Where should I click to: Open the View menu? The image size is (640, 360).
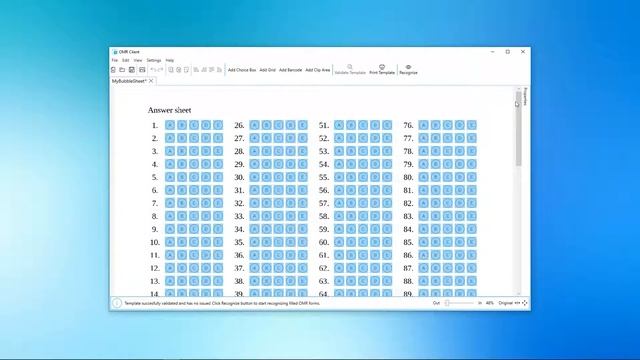(x=138, y=60)
